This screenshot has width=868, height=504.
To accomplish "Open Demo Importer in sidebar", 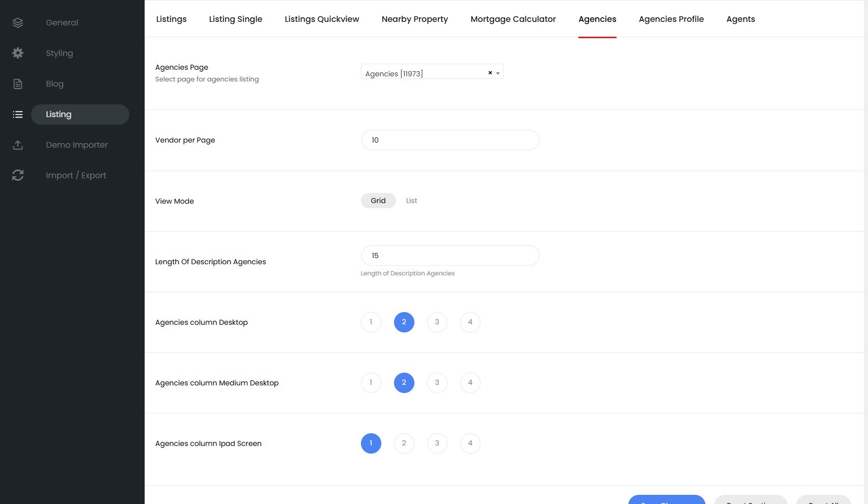I will (x=77, y=145).
